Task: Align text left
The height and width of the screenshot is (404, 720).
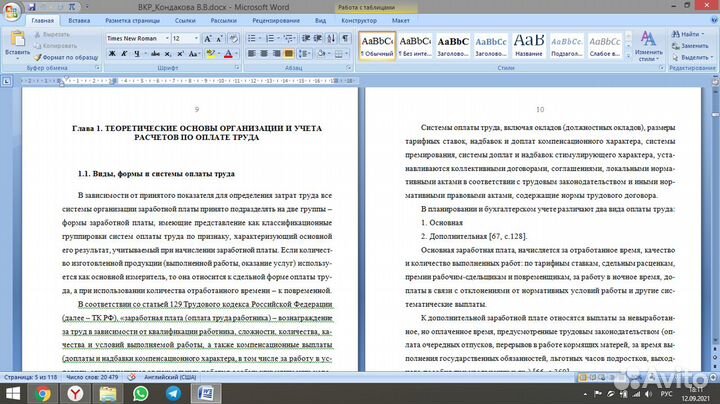Action: point(252,54)
